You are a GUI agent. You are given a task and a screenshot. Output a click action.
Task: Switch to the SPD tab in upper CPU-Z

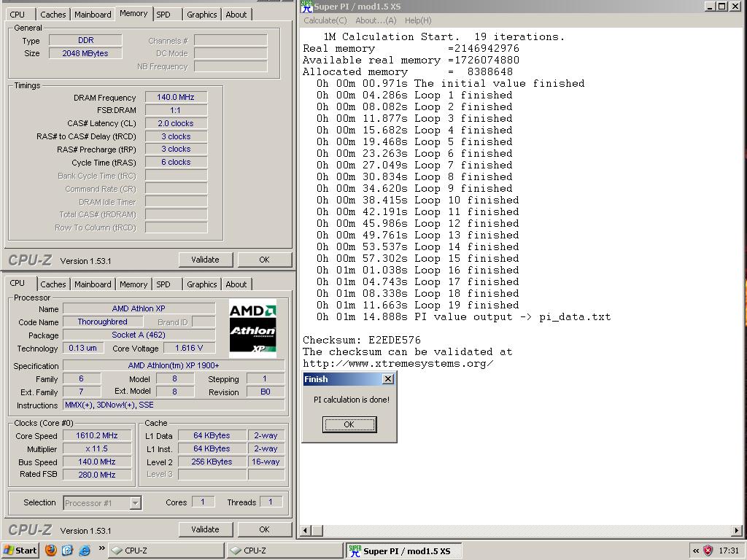[163, 15]
